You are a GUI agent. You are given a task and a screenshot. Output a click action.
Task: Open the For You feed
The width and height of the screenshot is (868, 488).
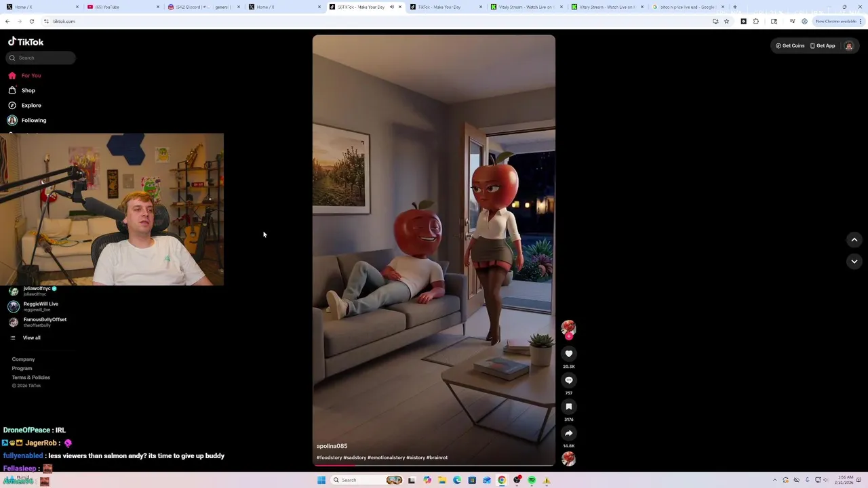point(24,75)
